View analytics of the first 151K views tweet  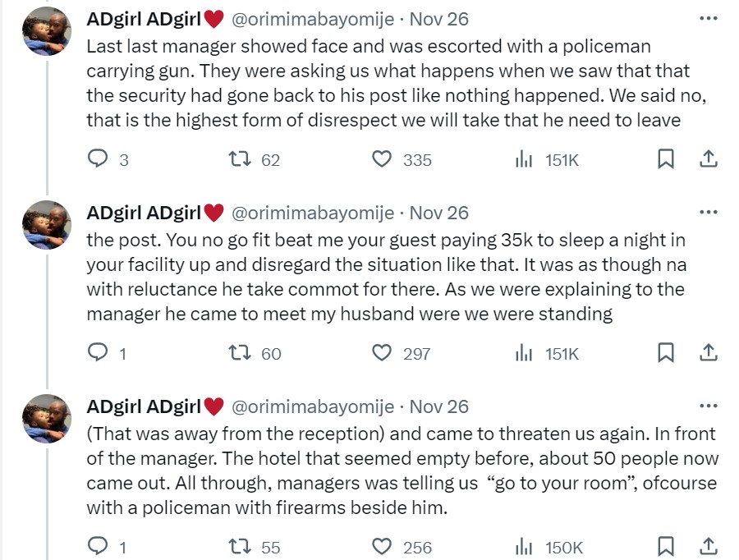pyautogui.click(x=524, y=159)
